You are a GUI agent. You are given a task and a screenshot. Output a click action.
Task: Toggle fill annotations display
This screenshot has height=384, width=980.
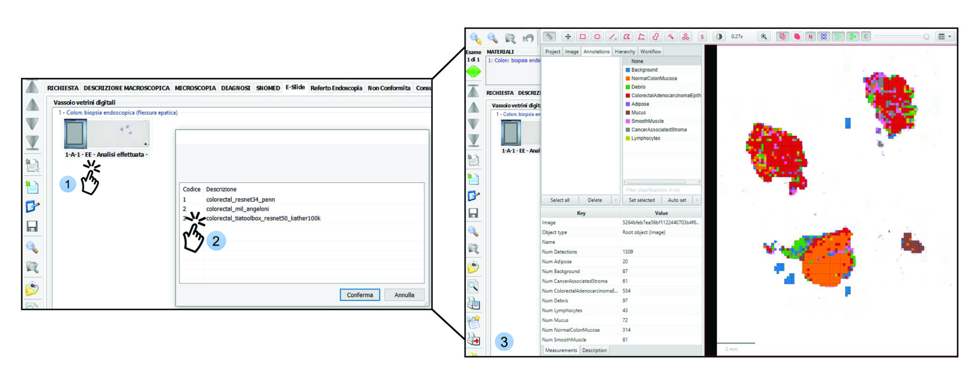point(797,37)
